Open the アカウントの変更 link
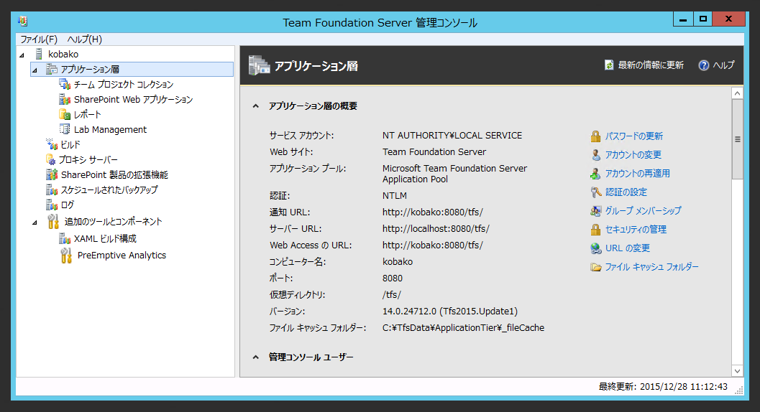 [x=633, y=155]
